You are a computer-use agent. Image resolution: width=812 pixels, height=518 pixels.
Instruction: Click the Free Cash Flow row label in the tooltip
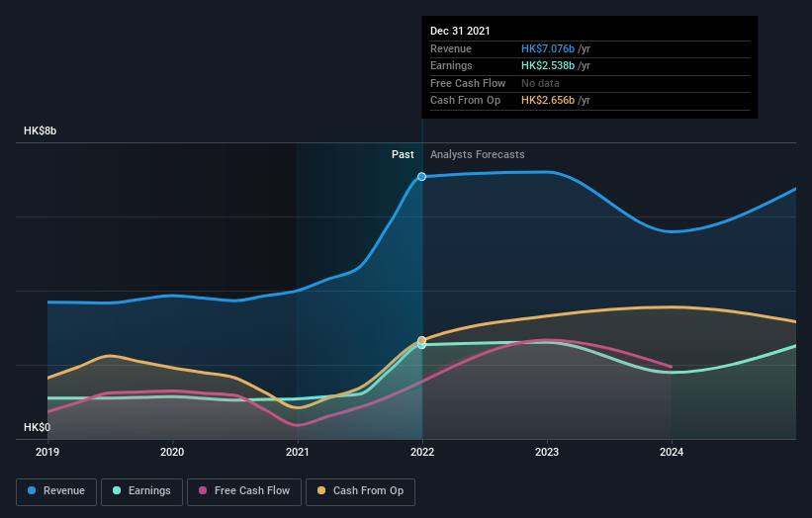[x=468, y=83]
